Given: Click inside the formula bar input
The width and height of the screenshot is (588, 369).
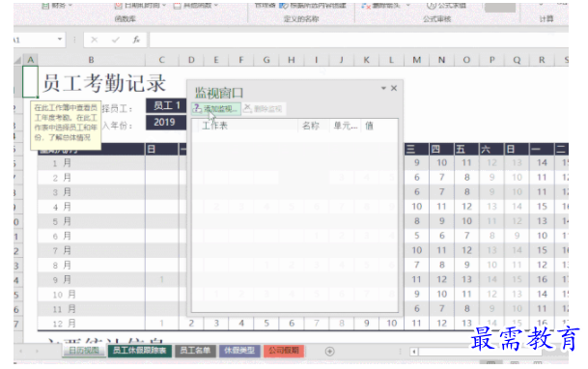Looking at the screenshot, I should click(359, 40).
